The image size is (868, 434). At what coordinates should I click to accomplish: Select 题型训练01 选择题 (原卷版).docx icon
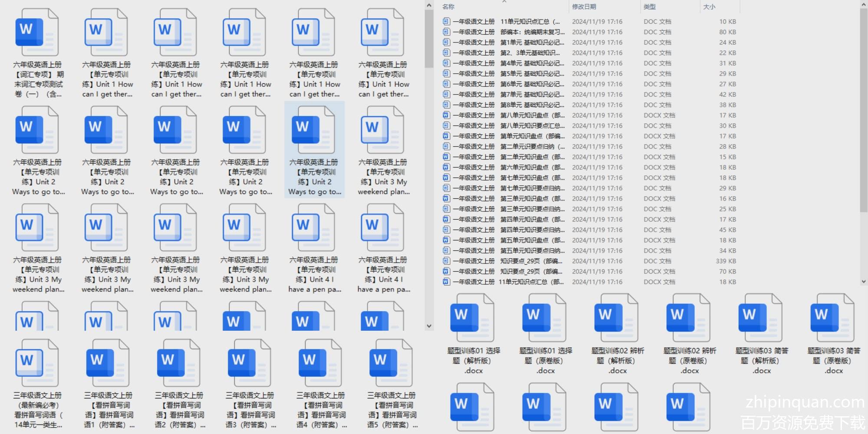pyautogui.click(x=545, y=318)
